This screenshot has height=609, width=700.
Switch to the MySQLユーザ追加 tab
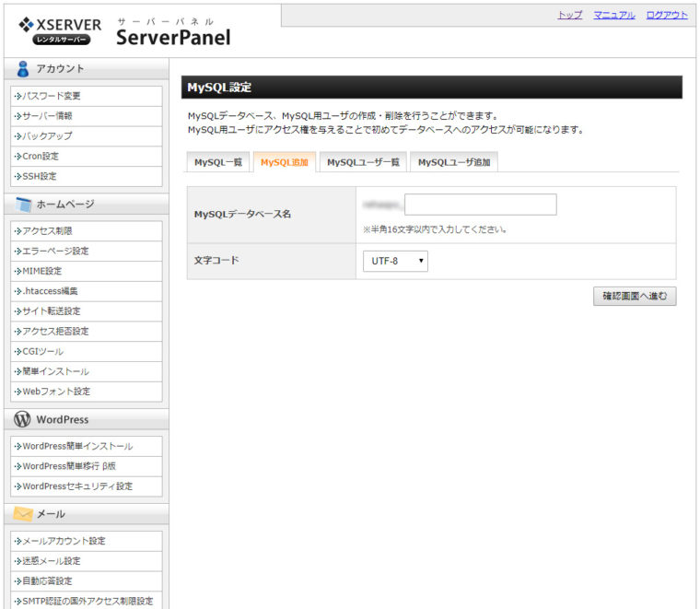coord(454,162)
